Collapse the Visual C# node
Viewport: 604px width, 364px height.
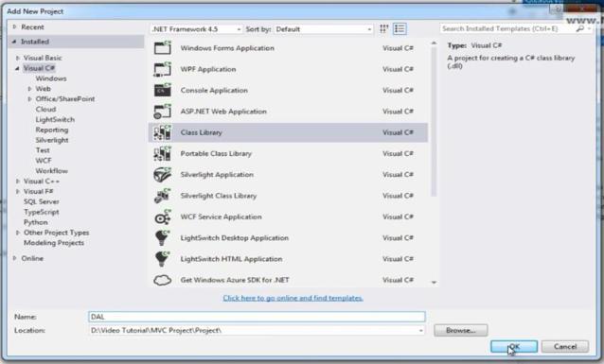pyautogui.click(x=17, y=68)
